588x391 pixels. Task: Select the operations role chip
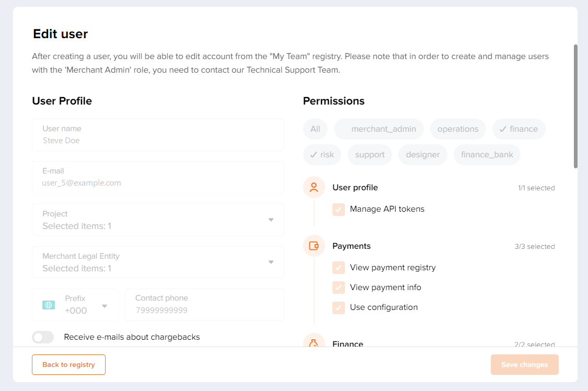pos(458,129)
